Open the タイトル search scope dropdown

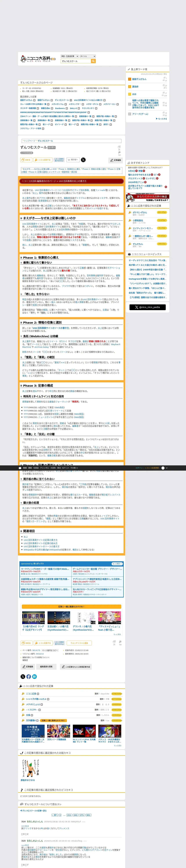point(88,56)
